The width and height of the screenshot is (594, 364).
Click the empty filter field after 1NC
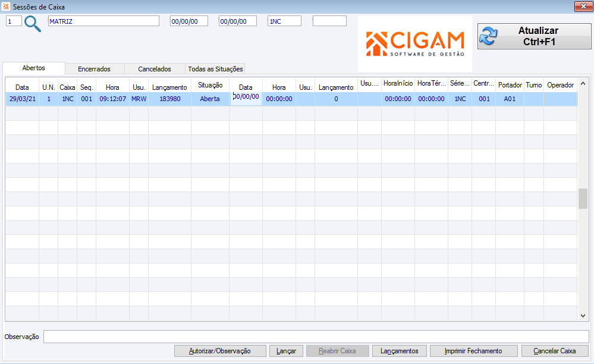tap(329, 21)
